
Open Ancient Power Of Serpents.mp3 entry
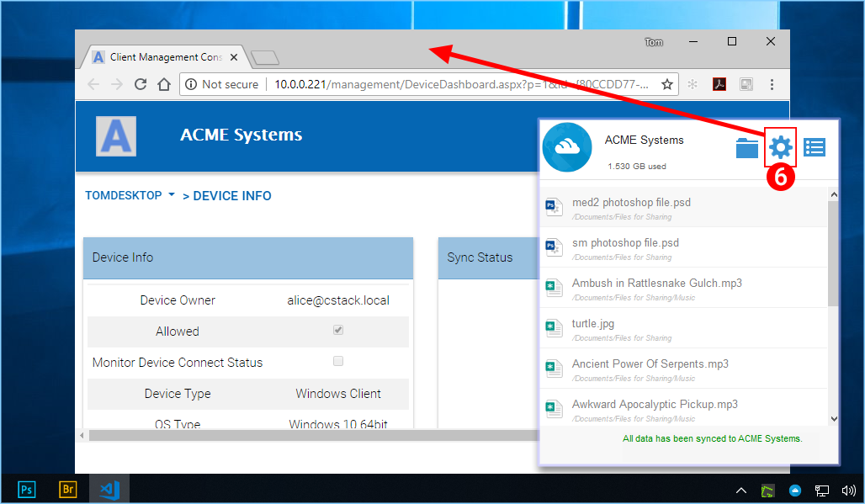tap(683, 369)
